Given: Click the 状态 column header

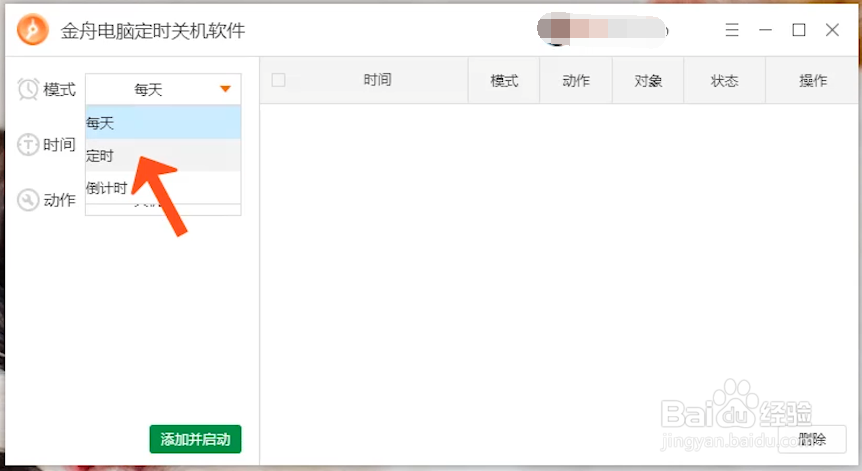Looking at the screenshot, I should pyautogui.click(x=724, y=80).
